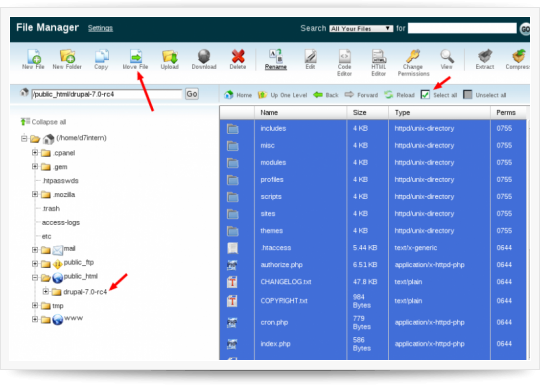The height and width of the screenshot is (385, 540).
Task: Open the All Your Files search dropdown
Action: pyautogui.click(x=361, y=29)
